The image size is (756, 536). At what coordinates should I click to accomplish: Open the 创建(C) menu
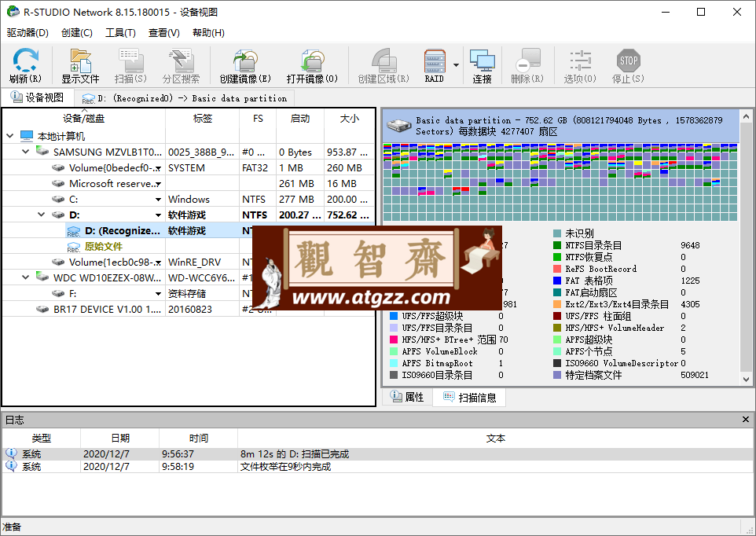(x=77, y=33)
